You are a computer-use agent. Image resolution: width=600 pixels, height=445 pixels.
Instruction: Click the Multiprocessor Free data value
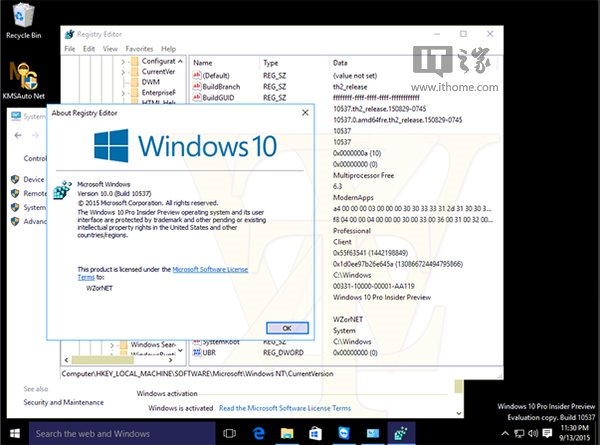363,175
